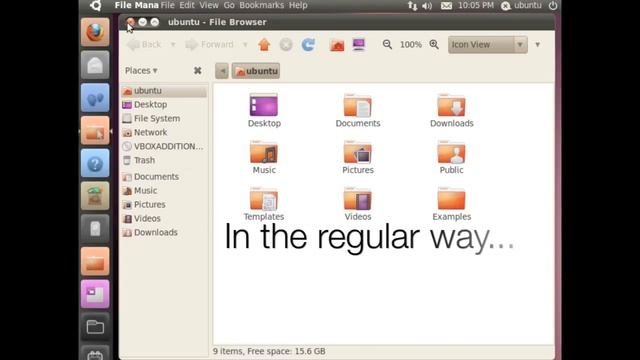Select Videos bookmark in sidebar

pyautogui.click(x=164, y=218)
